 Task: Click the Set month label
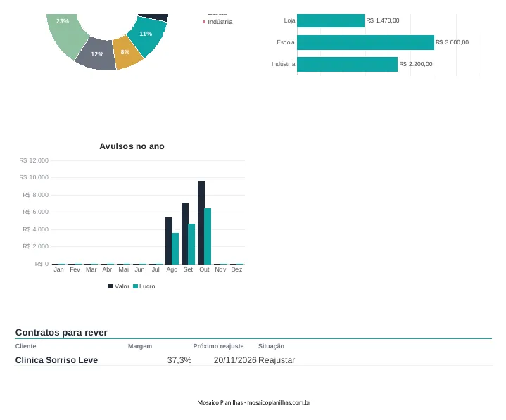pyautogui.click(x=188, y=269)
